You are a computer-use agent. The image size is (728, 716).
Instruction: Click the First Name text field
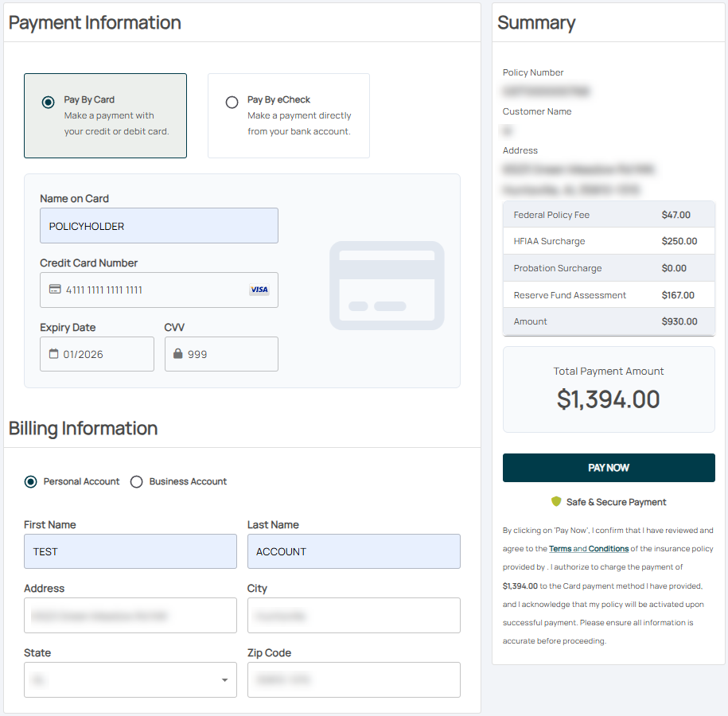point(130,551)
